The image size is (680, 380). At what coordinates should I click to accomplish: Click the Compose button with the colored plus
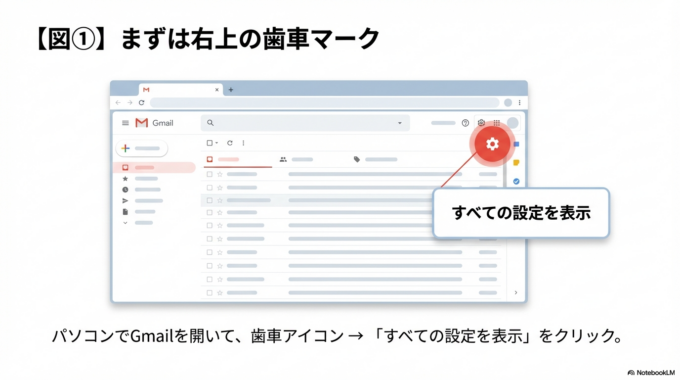click(142, 148)
